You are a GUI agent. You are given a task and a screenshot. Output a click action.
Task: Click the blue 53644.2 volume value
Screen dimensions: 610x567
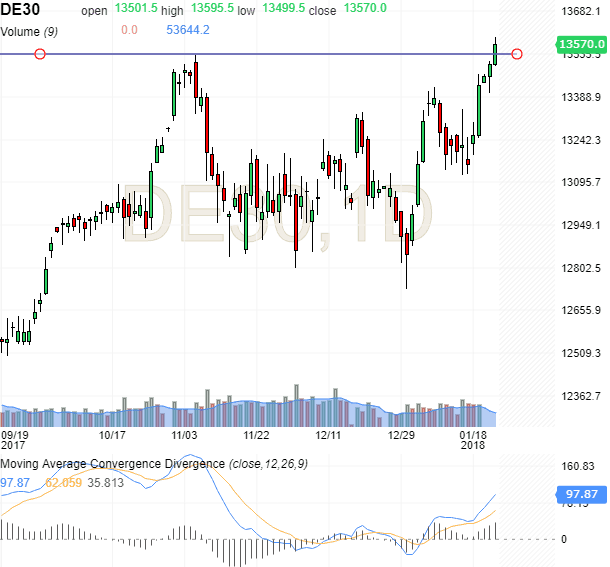[187, 30]
